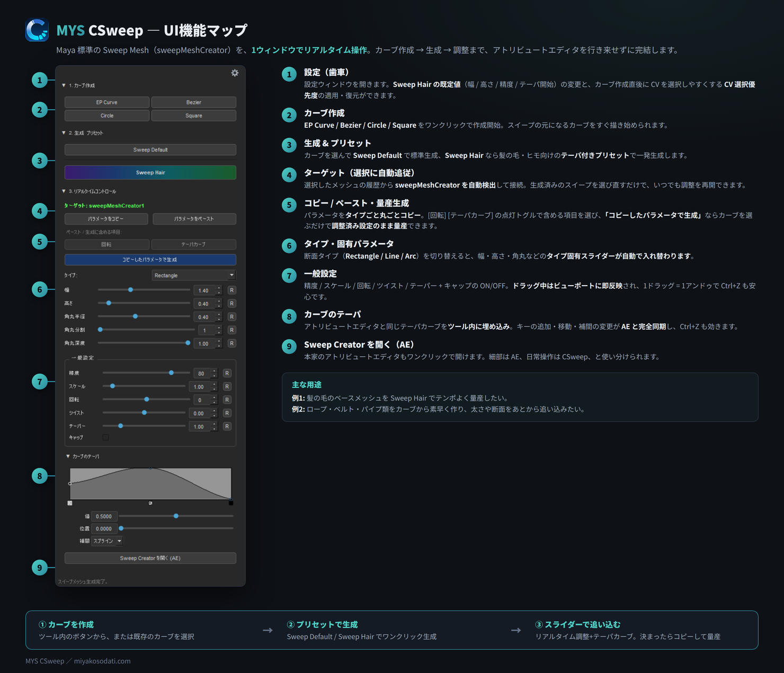
Task: Click the スイープメッシュ生成完了 status text
Action: [x=83, y=581]
